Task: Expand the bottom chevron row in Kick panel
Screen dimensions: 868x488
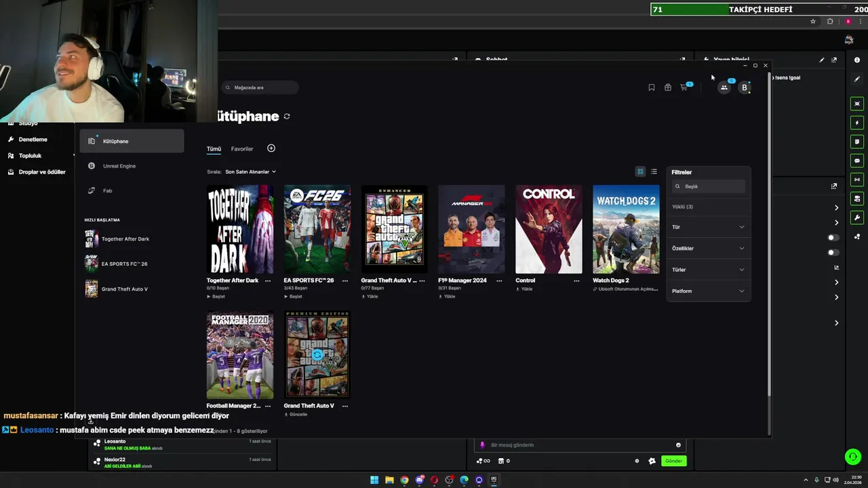Action: pos(836,323)
